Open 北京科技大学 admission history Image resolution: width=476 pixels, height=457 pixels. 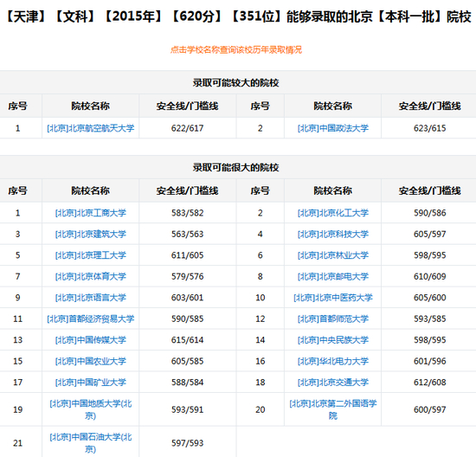click(332, 234)
